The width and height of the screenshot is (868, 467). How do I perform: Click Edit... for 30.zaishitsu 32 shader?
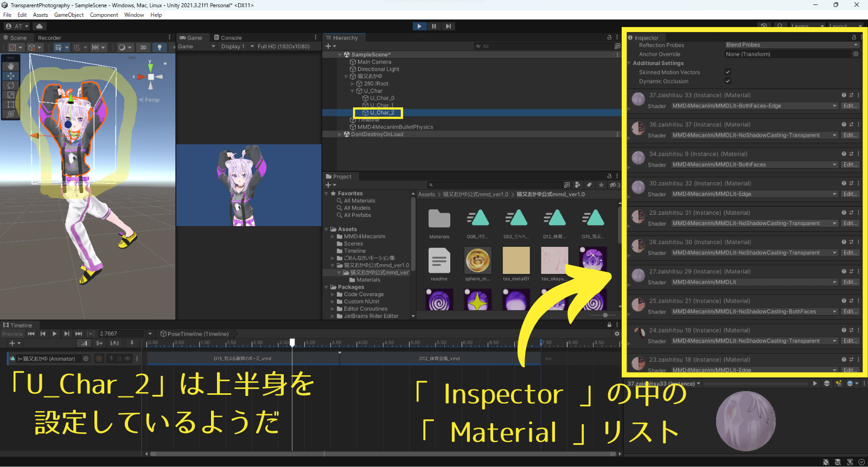tap(850, 194)
